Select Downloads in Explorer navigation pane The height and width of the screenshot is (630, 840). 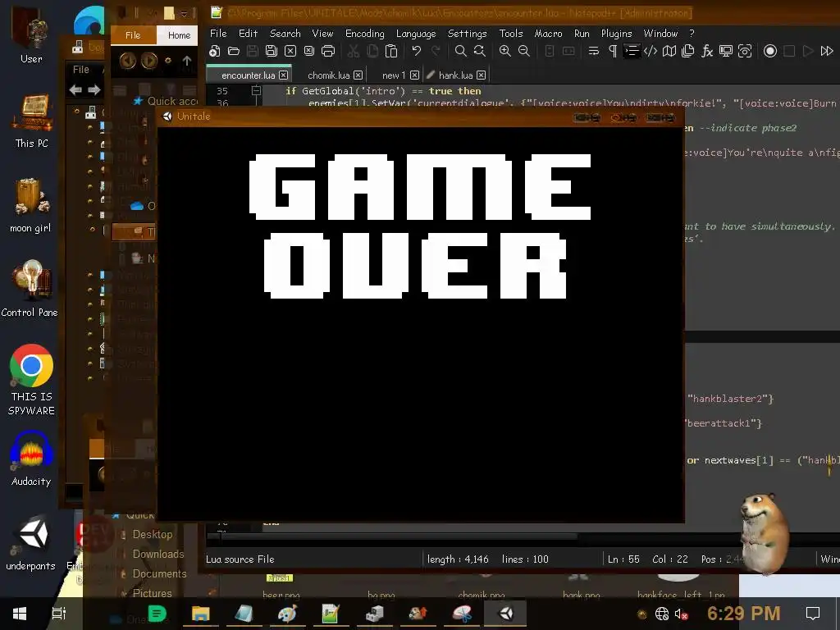tap(157, 554)
